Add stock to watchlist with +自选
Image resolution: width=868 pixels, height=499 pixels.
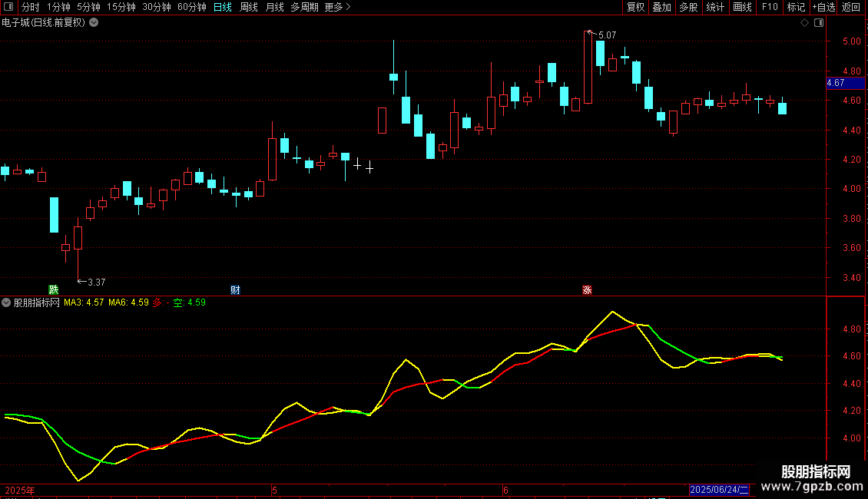point(823,7)
